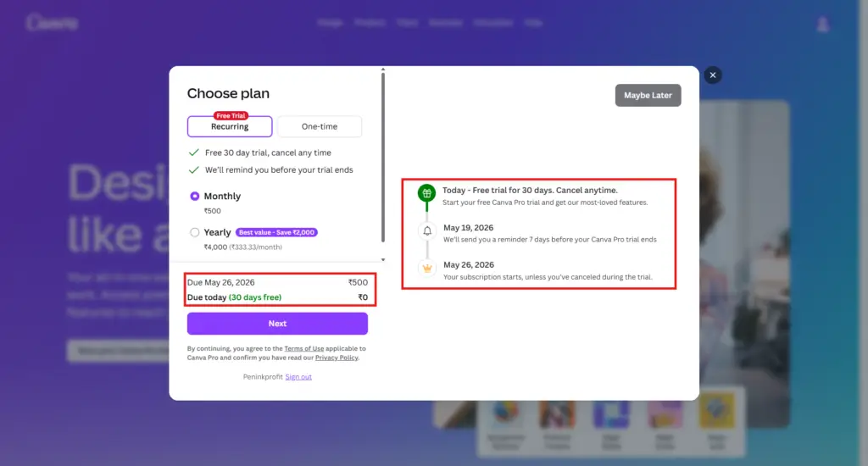Viewport: 868px width, 466px height.
Task: Click the scroll up arrow in plan list
Action: (382, 69)
